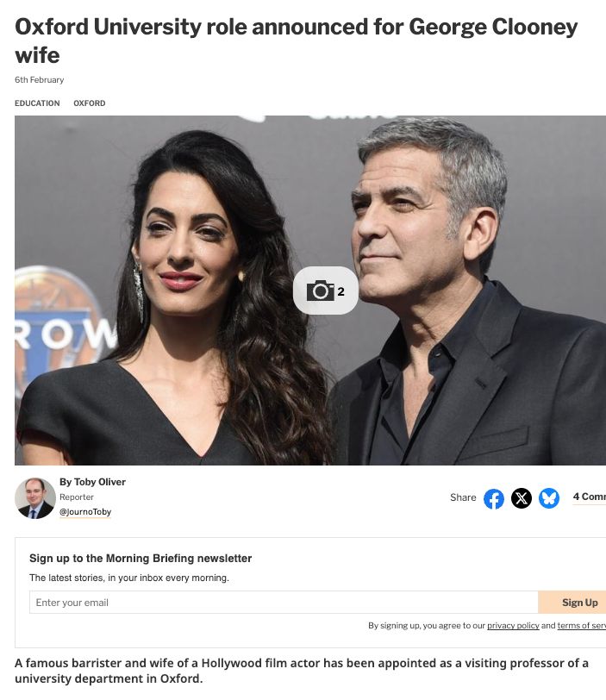Open Toby Oliver's author avatar
The width and height of the screenshot is (606, 700).
[35, 498]
